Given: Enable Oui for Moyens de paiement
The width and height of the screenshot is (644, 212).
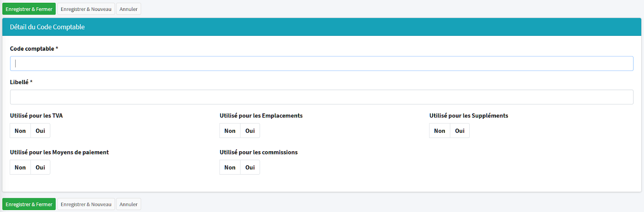Looking at the screenshot, I should (40, 167).
